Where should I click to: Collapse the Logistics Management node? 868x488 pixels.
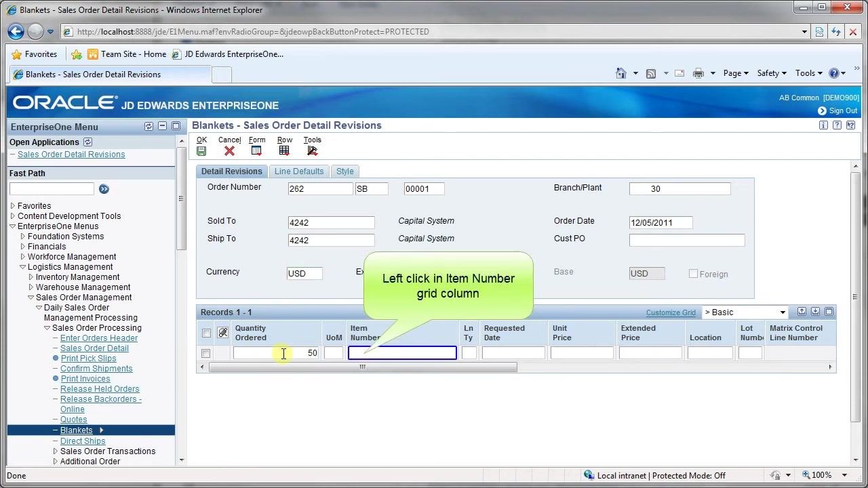point(22,267)
